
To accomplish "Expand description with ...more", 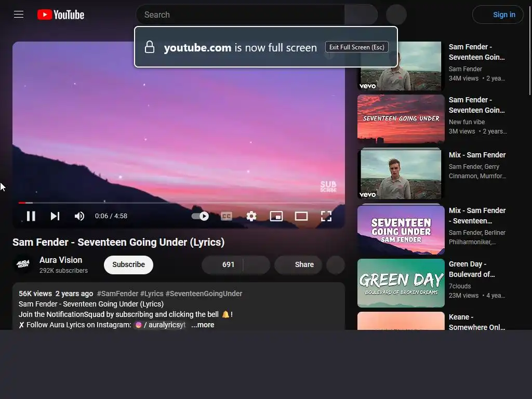I will (x=203, y=325).
